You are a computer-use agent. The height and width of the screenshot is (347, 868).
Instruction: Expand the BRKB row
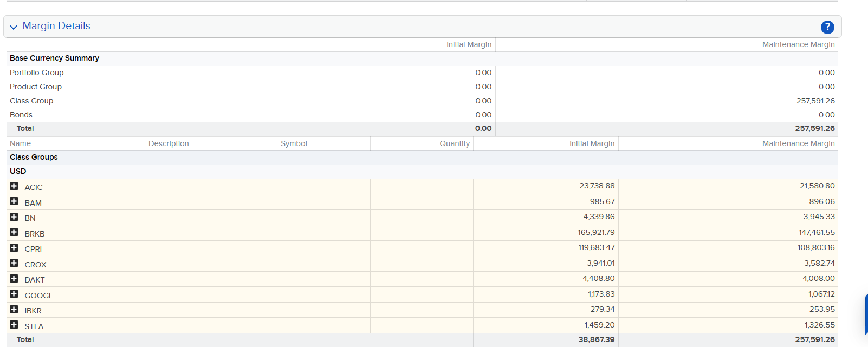tap(14, 232)
